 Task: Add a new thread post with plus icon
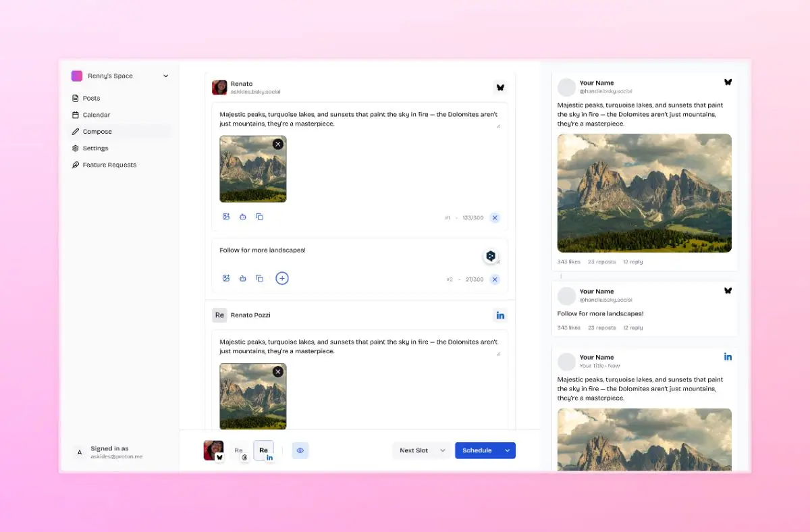tap(282, 278)
